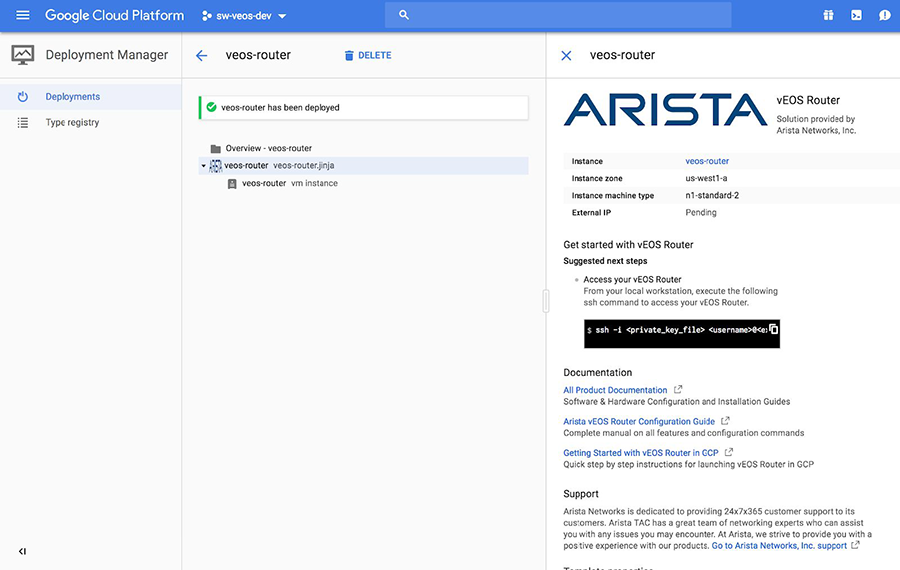900x570 pixels.
Task: Click external icon beside support link
Action: tap(855, 545)
